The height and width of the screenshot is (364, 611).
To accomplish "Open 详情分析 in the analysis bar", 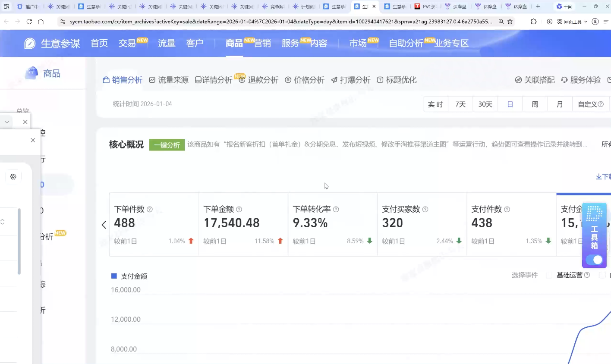I will click(213, 80).
